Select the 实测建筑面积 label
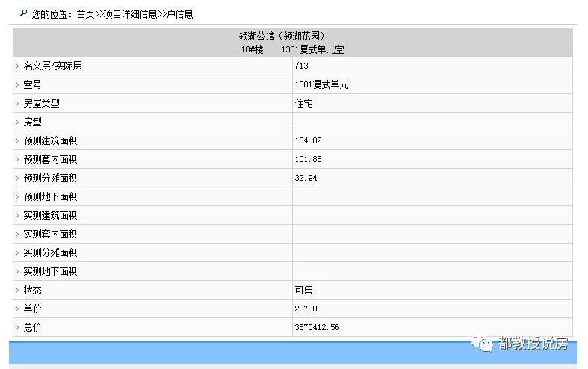 coord(50,215)
